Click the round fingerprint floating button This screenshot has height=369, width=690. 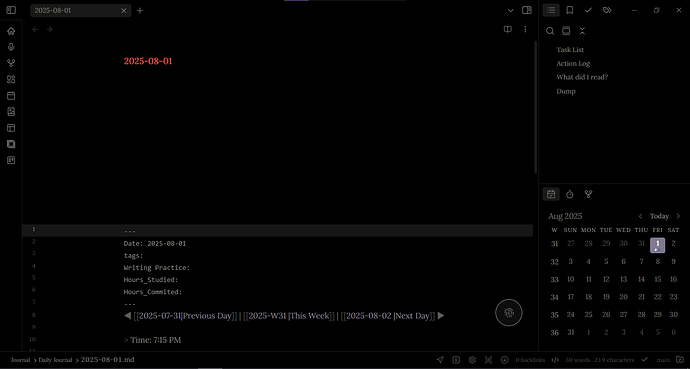pyautogui.click(x=509, y=313)
